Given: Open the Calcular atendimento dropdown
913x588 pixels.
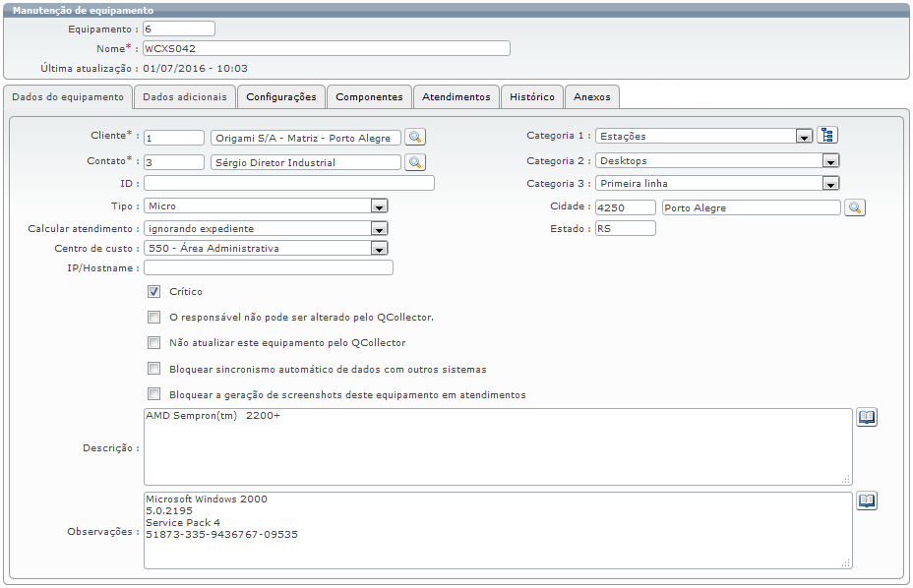Looking at the screenshot, I should (378, 228).
